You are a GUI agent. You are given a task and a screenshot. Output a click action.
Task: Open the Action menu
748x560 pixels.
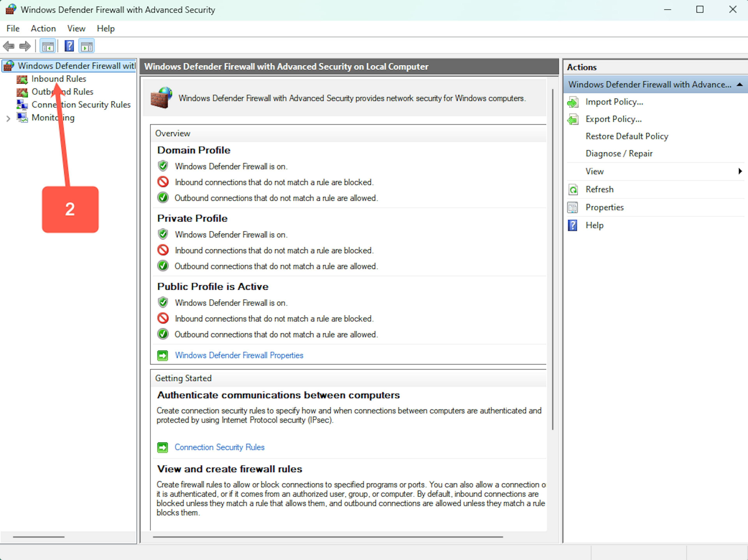point(43,28)
